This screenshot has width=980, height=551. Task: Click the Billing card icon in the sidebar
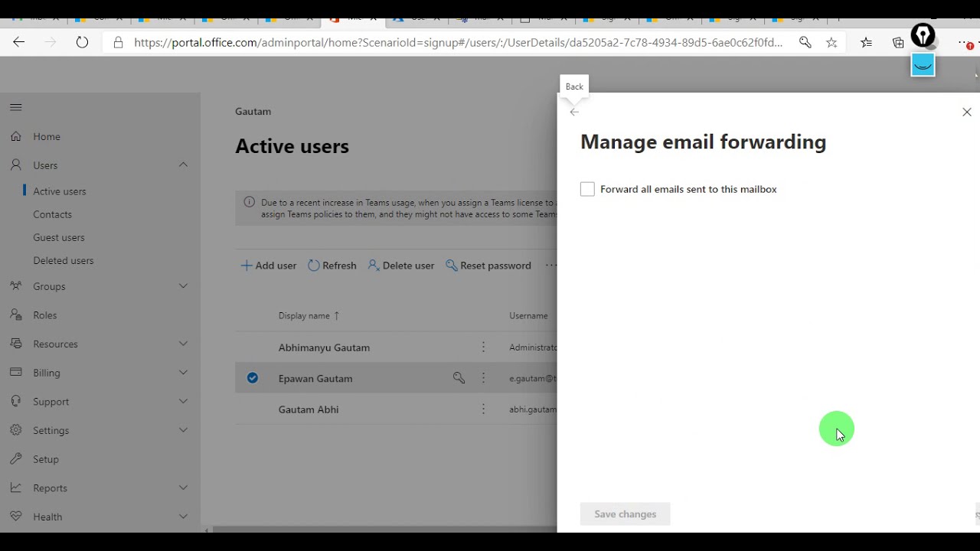coord(16,372)
